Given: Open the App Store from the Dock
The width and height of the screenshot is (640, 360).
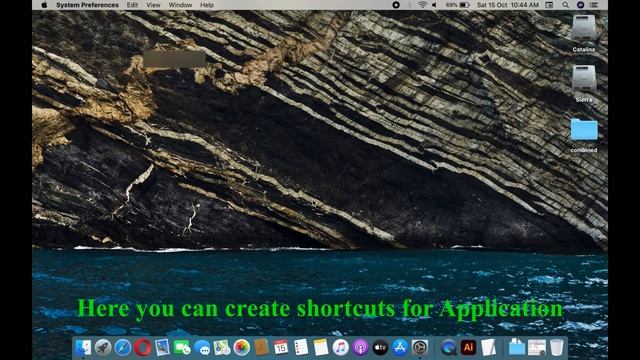Looking at the screenshot, I should click(400, 348).
